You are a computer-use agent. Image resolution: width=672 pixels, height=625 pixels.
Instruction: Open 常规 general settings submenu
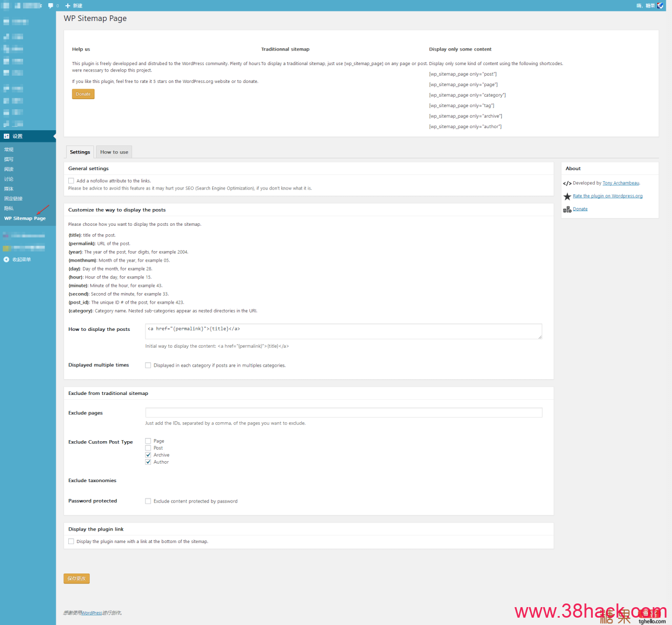point(9,150)
